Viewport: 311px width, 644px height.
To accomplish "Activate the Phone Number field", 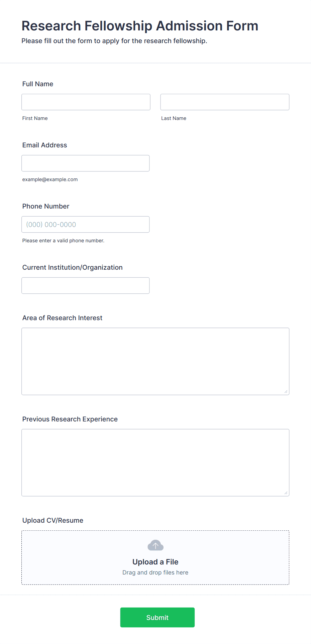I will pyautogui.click(x=86, y=224).
